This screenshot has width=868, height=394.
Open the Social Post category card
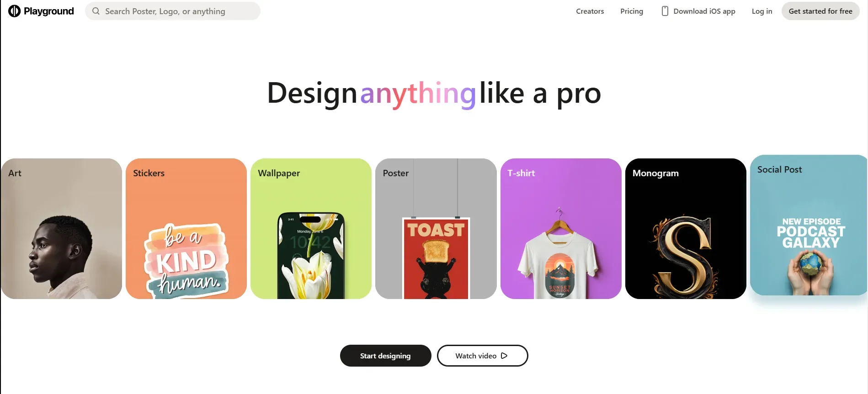click(x=809, y=225)
